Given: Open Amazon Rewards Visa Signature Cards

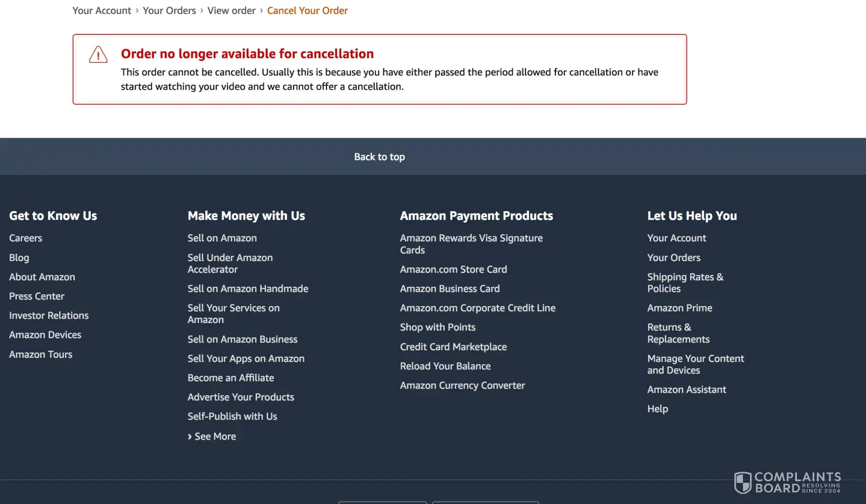Looking at the screenshot, I should pyautogui.click(x=471, y=244).
